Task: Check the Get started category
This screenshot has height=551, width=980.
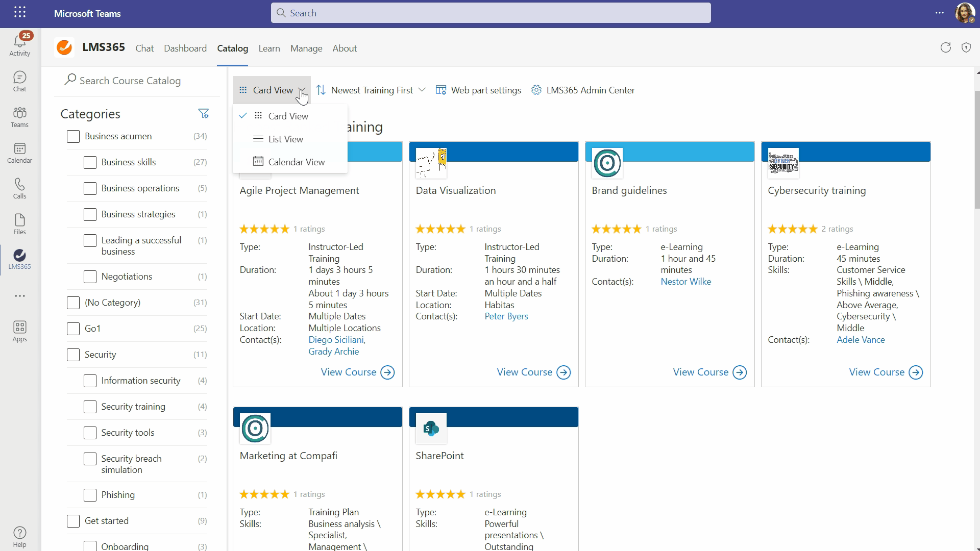Action: pos(73,521)
